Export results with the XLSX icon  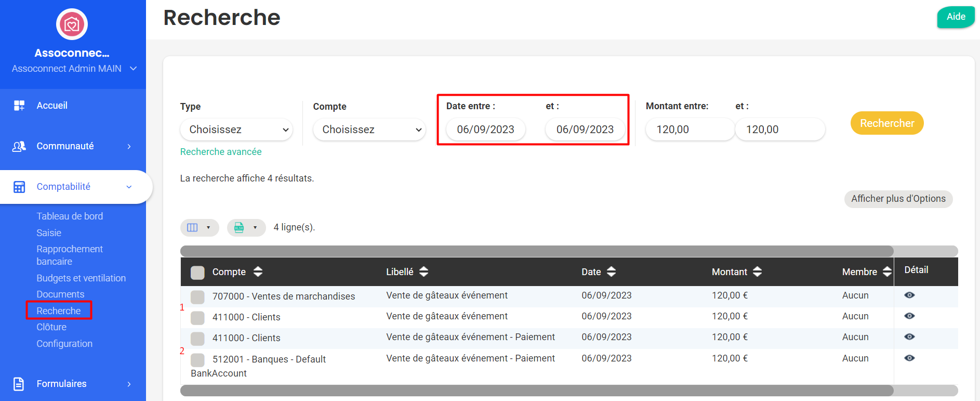(239, 227)
